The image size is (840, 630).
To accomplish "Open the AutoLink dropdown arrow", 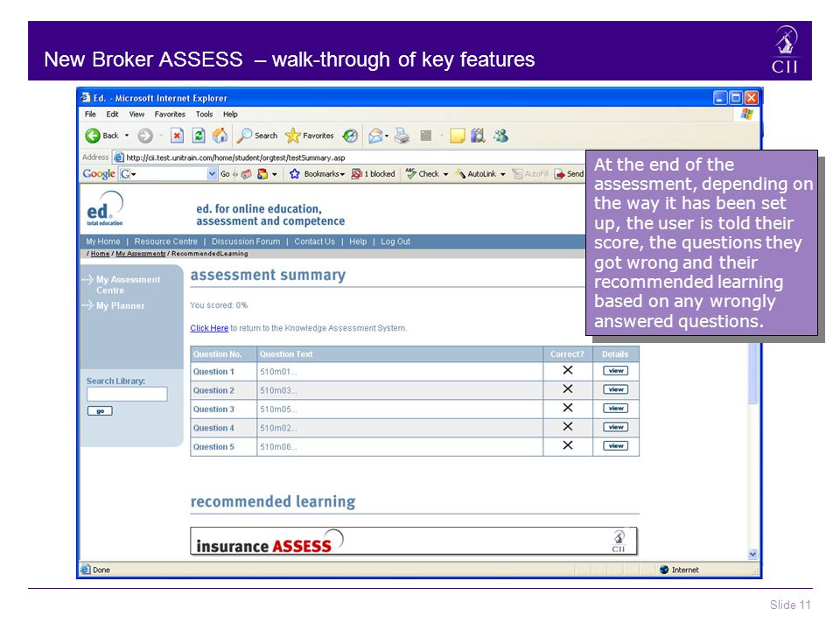I will 502,174.
